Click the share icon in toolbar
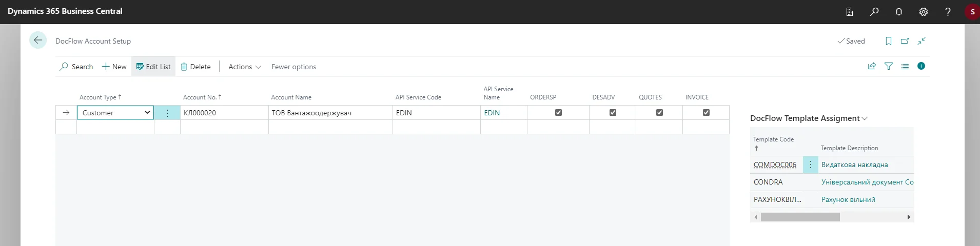Screen dimensions: 980x246 point(872,66)
